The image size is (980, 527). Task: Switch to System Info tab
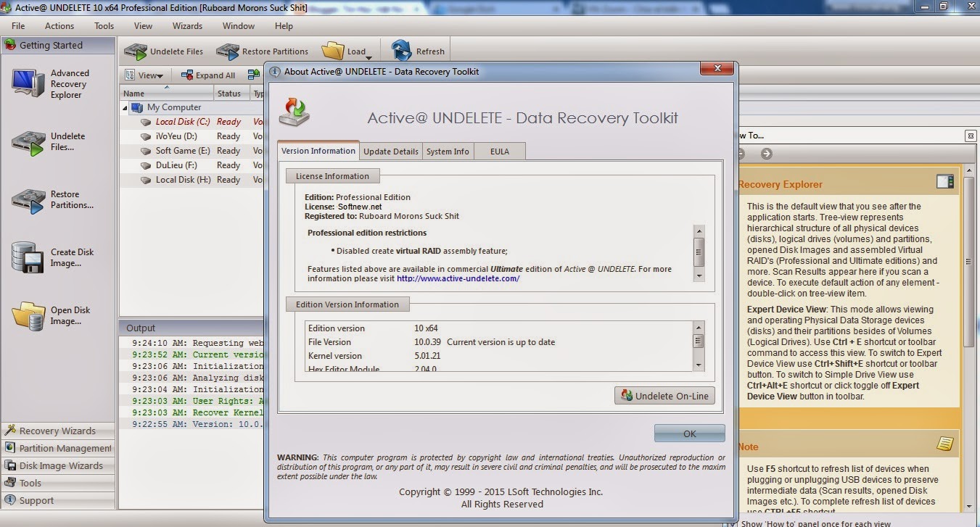tap(448, 152)
